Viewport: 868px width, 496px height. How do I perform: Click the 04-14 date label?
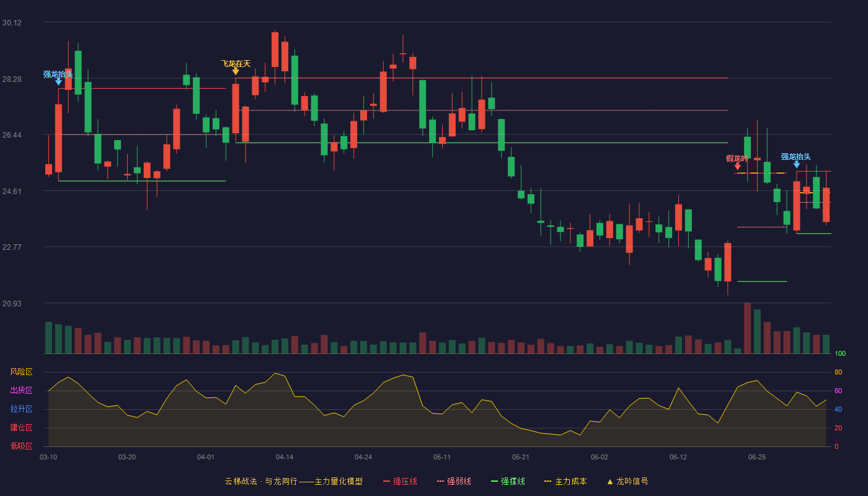click(285, 457)
